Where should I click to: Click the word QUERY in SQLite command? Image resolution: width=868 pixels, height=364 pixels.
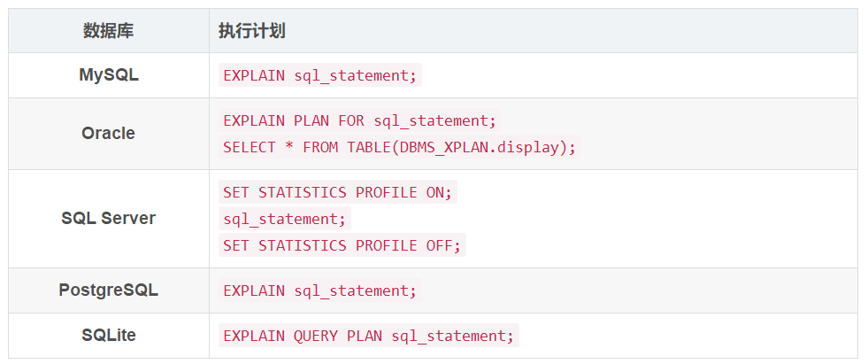(316, 336)
